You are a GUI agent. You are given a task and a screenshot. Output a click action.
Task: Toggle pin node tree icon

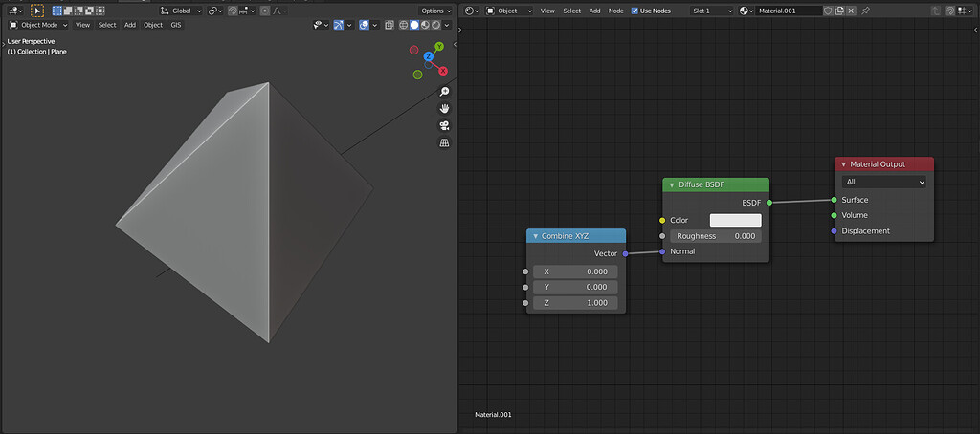[x=865, y=11]
